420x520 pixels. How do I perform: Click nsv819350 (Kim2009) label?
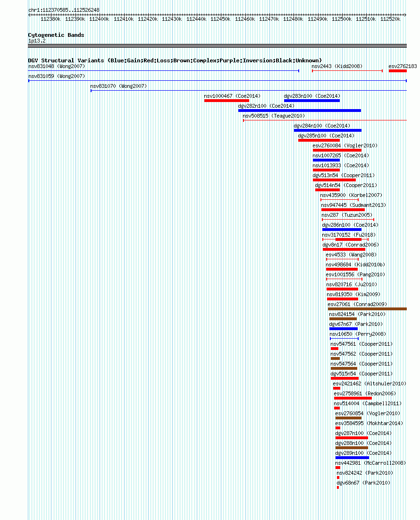coord(353,295)
